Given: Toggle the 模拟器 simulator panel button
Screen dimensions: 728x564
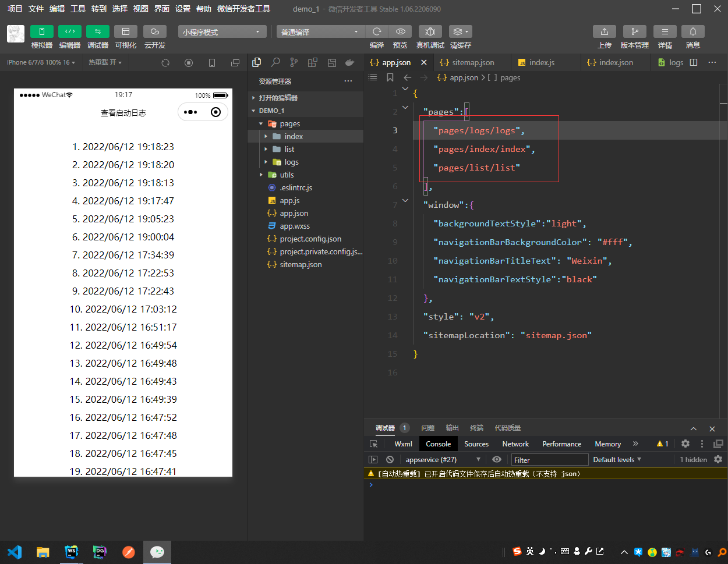Looking at the screenshot, I should [x=42, y=31].
